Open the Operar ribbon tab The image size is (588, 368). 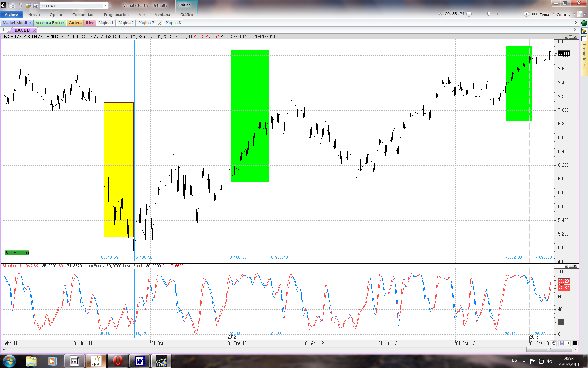pos(56,15)
